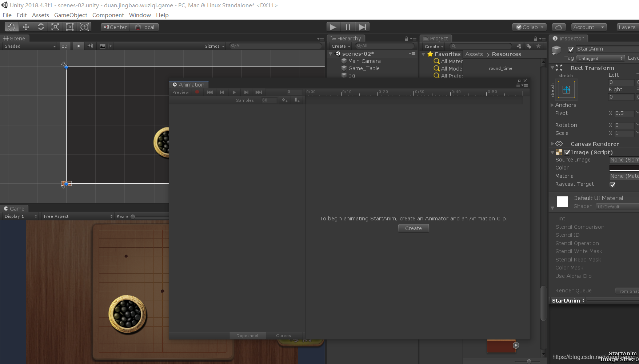Select the Rect Transform tool
Image resolution: width=639 pixels, height=364 pixels.
coord(70,27)
